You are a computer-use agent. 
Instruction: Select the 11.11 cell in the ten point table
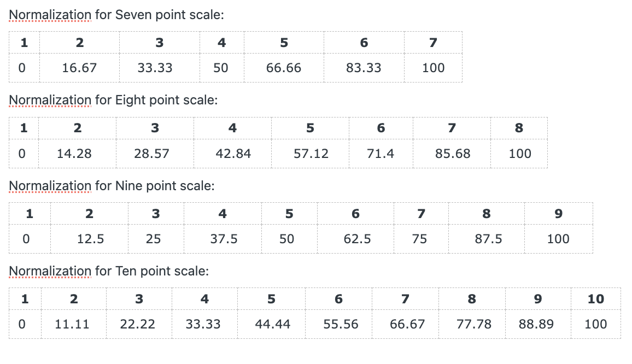coord(74,324)
